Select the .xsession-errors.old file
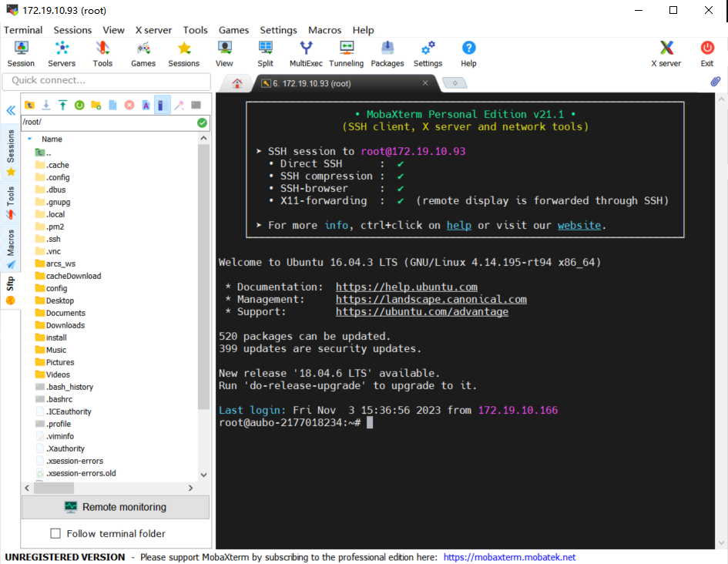Screen dimensions: 728x564 [x=75, y=474]
